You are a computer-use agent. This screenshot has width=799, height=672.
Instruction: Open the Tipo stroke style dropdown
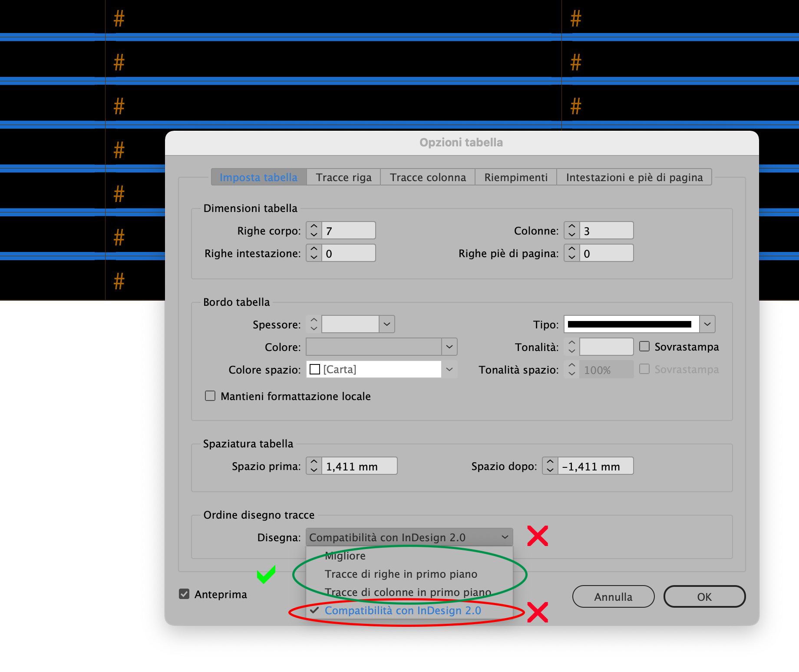tap(707, 324)
